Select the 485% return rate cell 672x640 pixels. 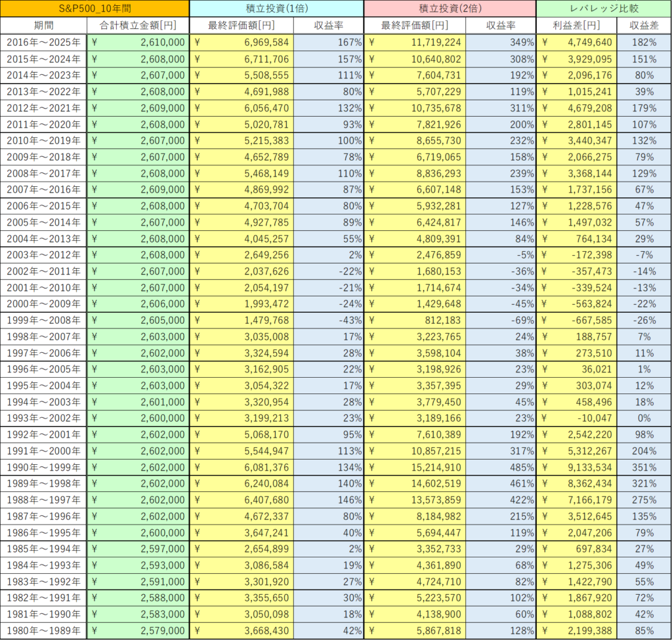click(501, 468)
